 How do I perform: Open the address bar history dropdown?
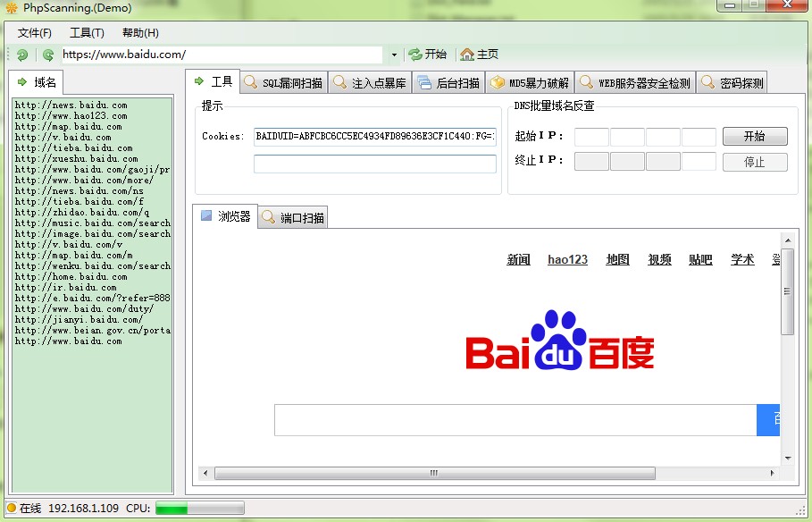pyautogui.click(x=393, y=53)
